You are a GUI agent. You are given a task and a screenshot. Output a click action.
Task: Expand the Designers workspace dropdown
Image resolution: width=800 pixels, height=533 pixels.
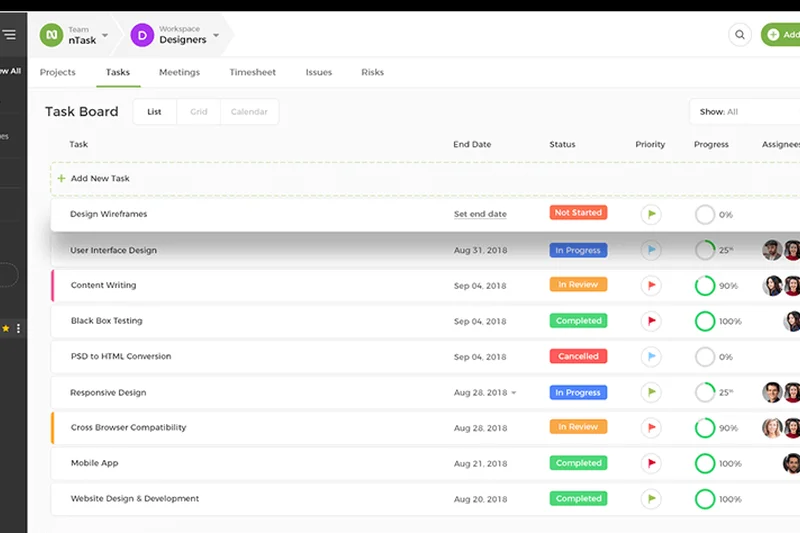point(216,36)
